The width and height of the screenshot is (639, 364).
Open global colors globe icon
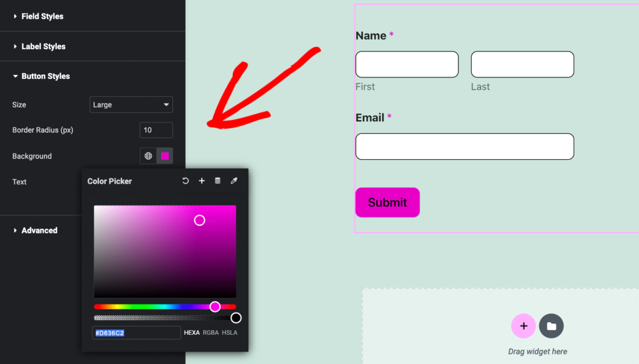point(148,156)
